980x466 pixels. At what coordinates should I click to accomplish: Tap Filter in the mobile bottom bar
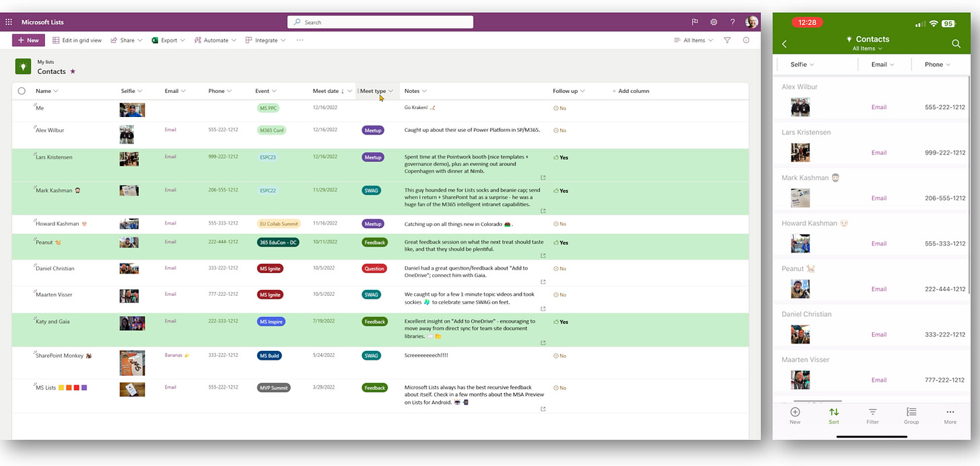tap(872, 416)
